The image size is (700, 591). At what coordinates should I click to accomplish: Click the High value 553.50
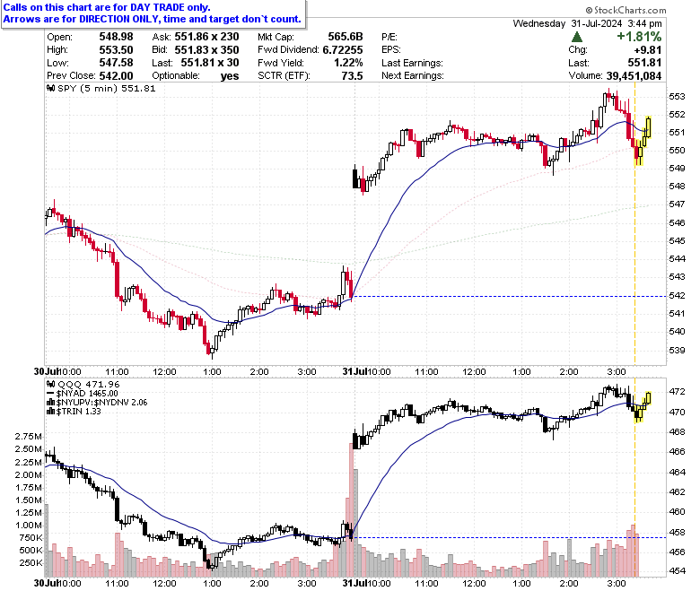click(116, 49)
